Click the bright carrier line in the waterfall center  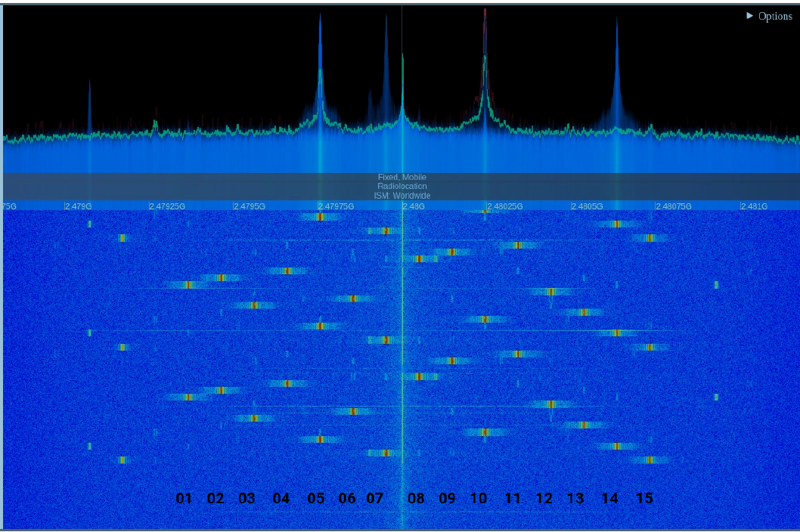403,340
